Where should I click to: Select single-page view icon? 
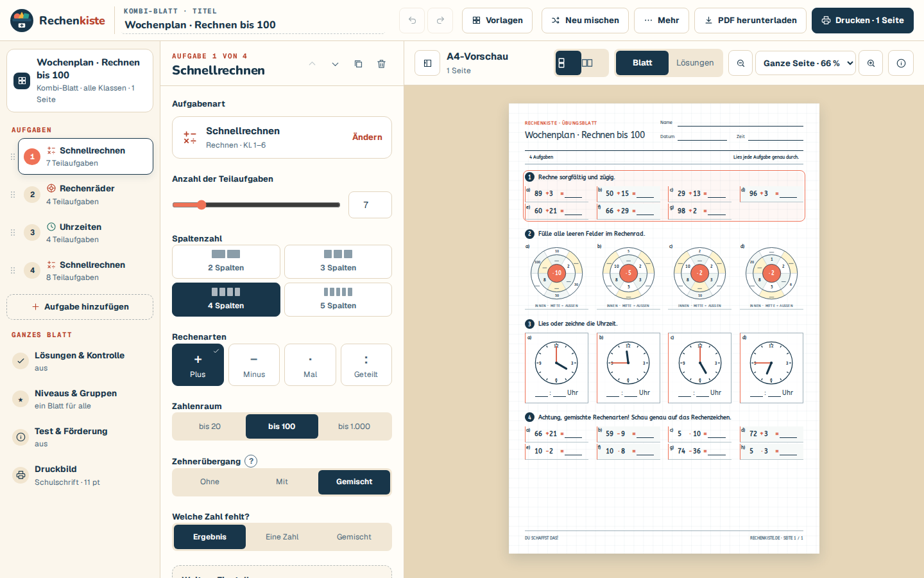click(569, 63)
